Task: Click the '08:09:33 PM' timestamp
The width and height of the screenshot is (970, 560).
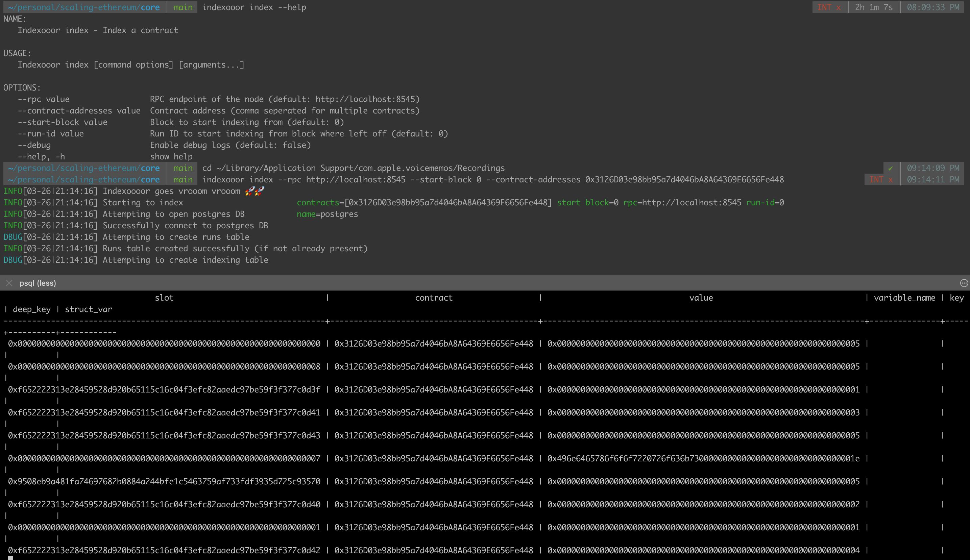Action: click(x=933, y=7)
